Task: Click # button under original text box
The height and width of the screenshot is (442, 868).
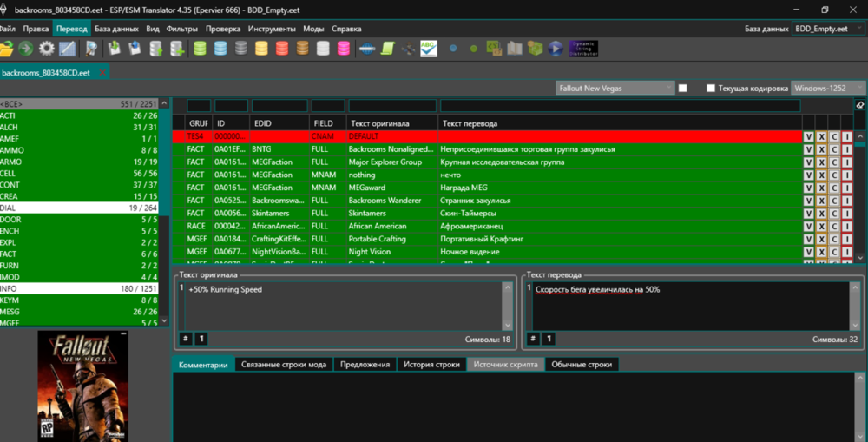Action: [186, 339]
